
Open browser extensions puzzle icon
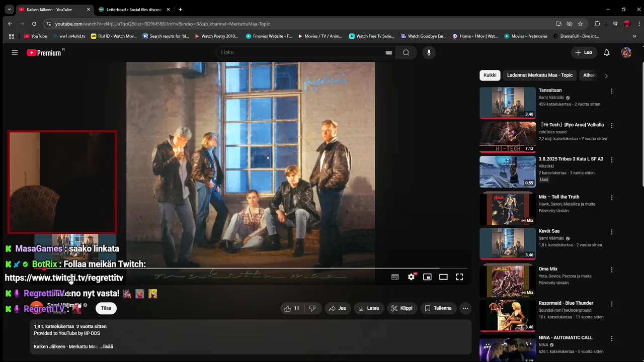pos(597,24)
